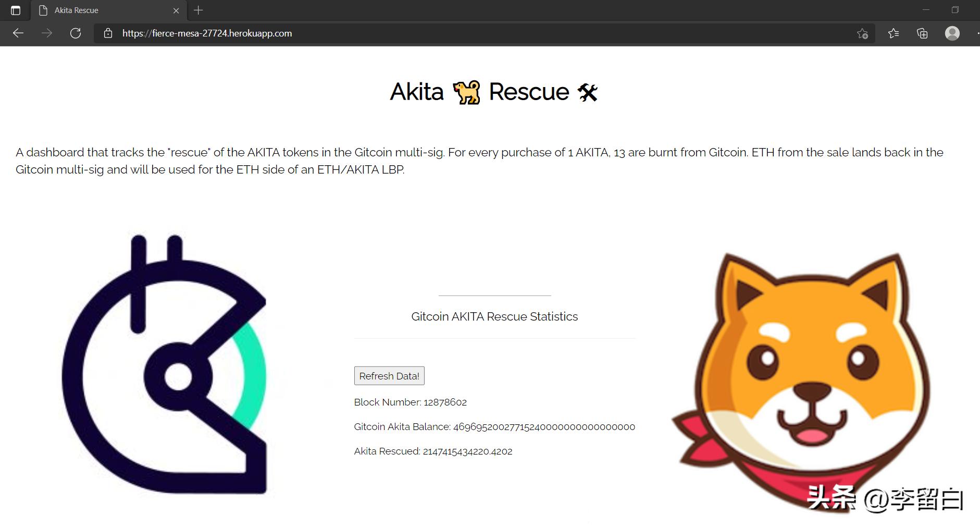
Task: Click the Refresh Data! button
Action: 389,376
